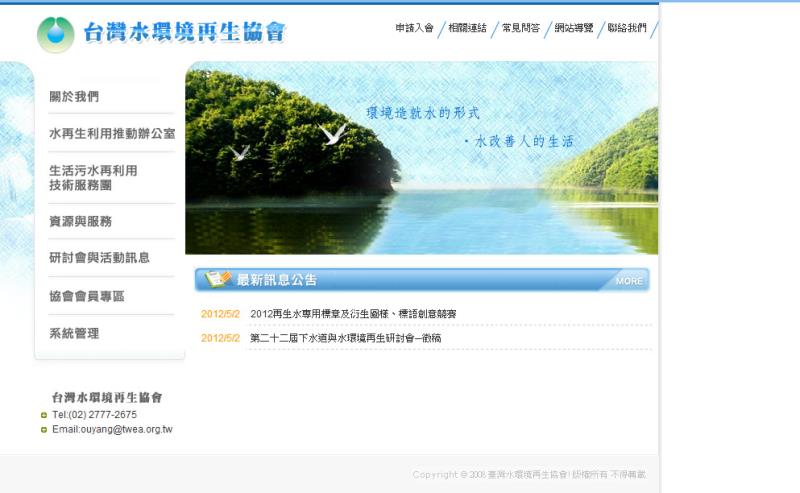Go to 資源與服務 in the sidebar
The height and width of the screenshot is (493, 800).
pos(80,221)
